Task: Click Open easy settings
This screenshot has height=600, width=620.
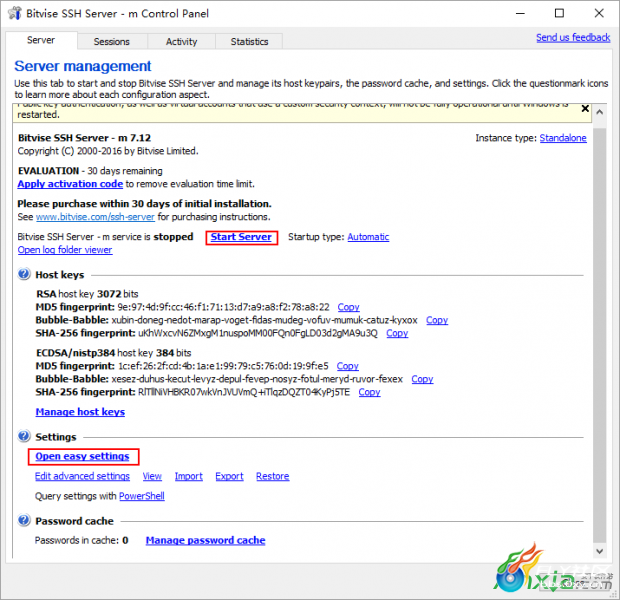Action: pyautogui.click(x=82, y=456)
